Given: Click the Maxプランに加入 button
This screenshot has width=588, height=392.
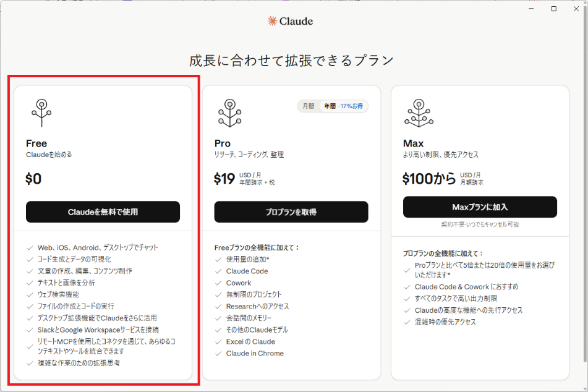Looking at the screenshot, I should coord(480,207).
